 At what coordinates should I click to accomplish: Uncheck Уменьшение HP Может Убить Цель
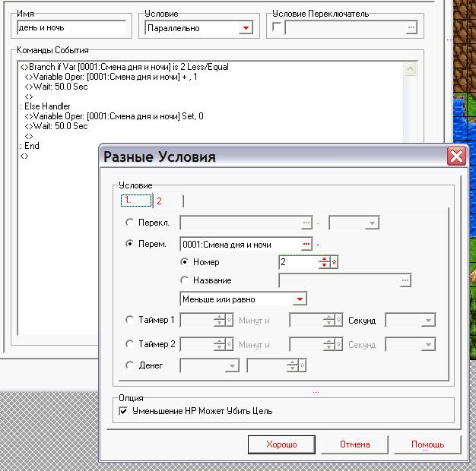[x=124, y=411]
